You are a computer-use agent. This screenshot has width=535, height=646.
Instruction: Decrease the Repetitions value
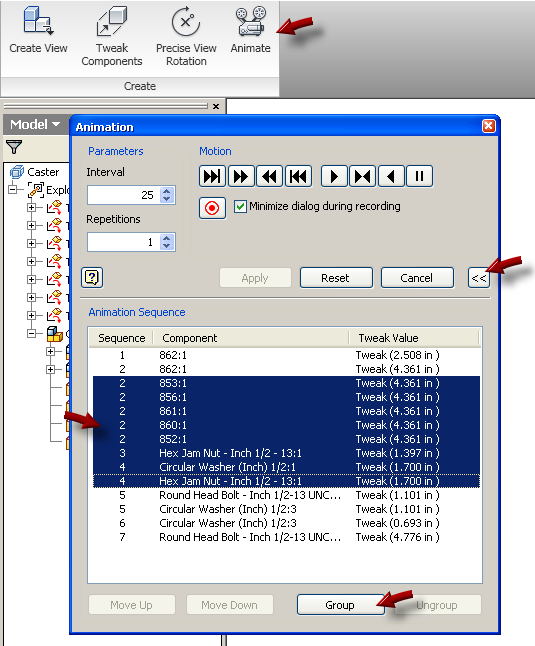[x=166, y=246]
